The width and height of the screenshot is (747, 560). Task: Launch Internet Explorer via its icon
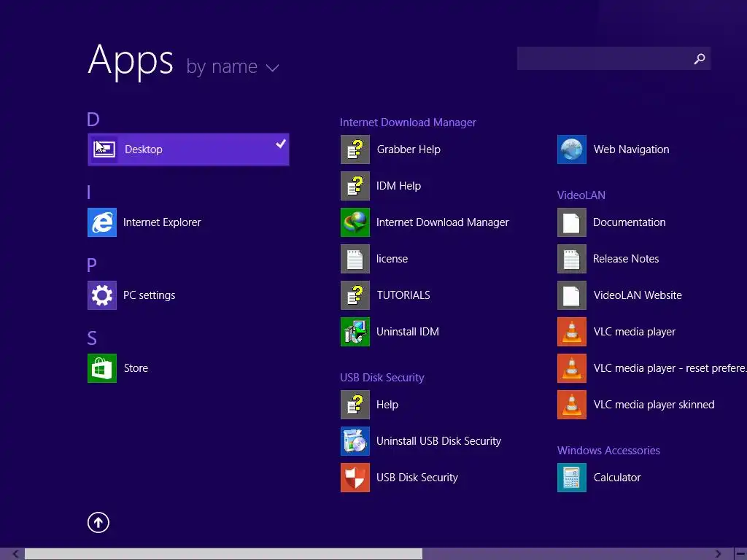tap(102, 222)
